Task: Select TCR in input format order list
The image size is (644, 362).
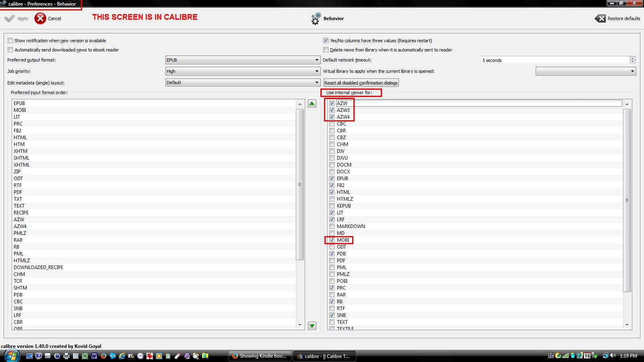Action: [x=154, y=281]
